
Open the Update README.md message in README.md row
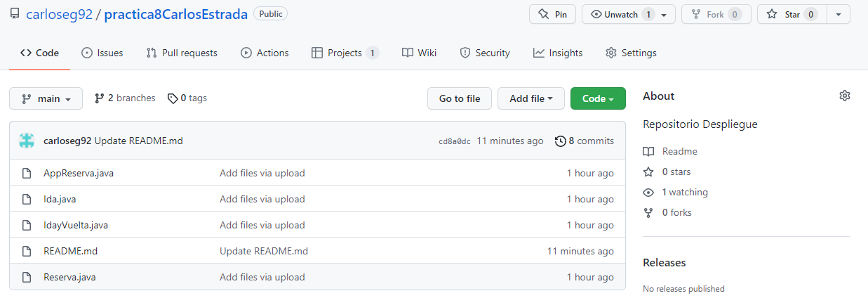264,251
